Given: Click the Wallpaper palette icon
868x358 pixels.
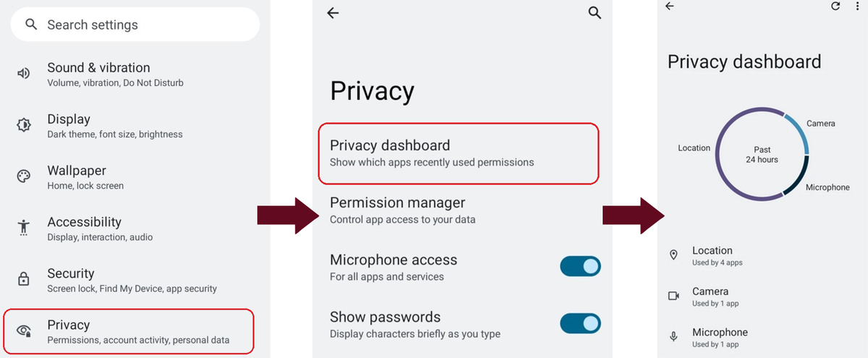Looking at the screenshot, I should (24, 176).
